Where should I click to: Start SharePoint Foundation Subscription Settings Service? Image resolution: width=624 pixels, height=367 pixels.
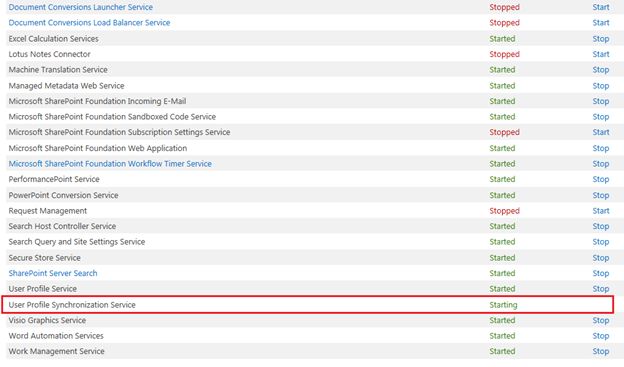tap(601, 132)
